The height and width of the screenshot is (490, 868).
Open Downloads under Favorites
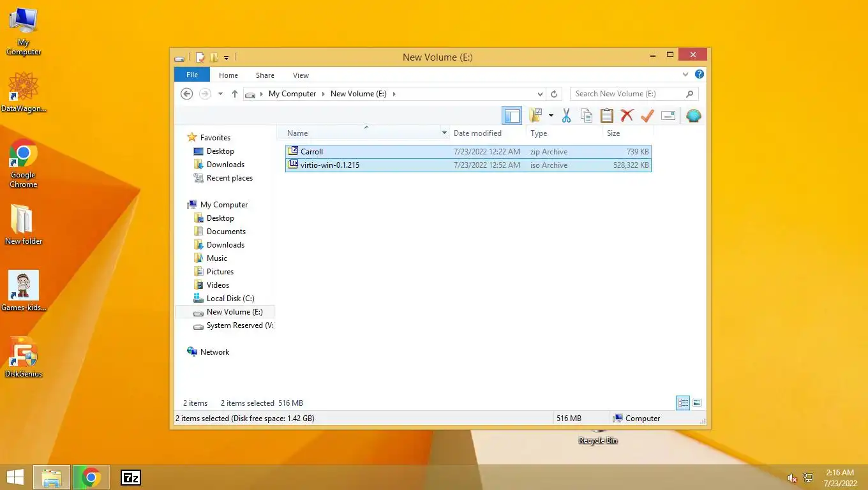pos(225,165)
